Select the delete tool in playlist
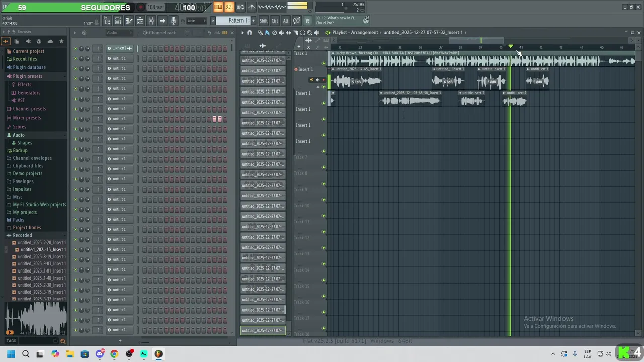The image size is (644, 362). pyautogui.click(x=274, y=32)
